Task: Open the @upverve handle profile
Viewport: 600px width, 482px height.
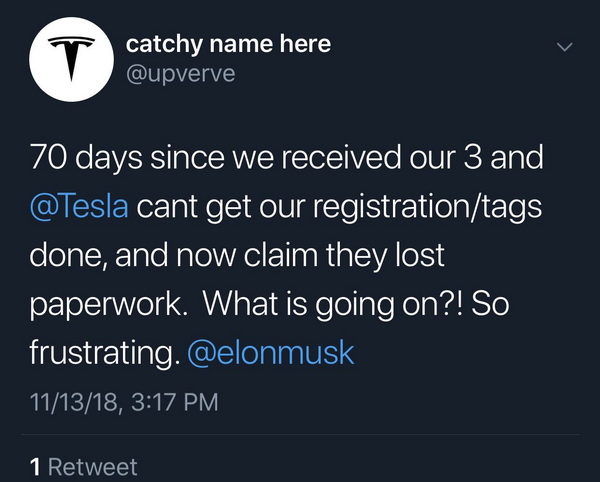Action: (x=181, y=74)
